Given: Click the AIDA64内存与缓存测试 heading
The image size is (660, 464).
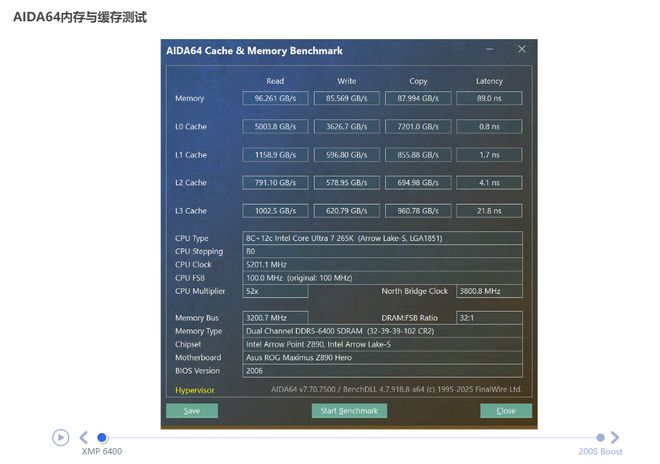Looking at the screenshot, I should 80,17.
